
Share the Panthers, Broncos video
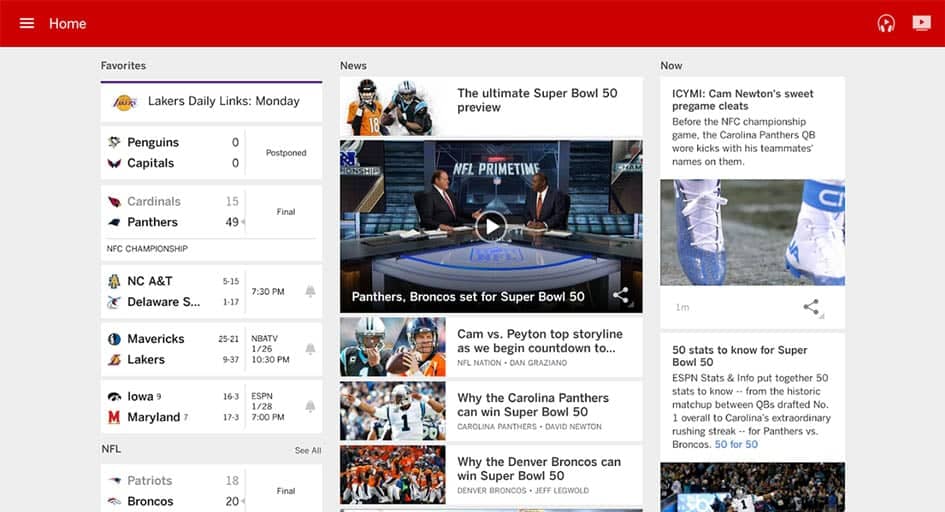coord(621,296)
